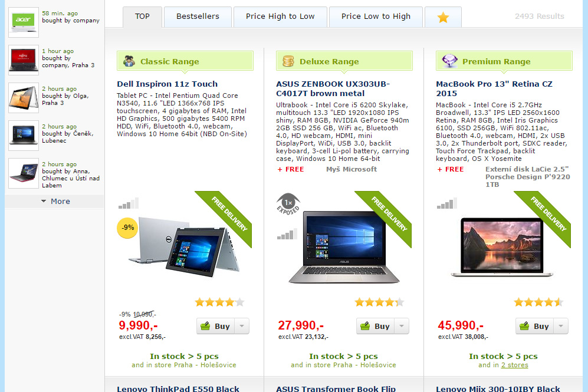The height and width of the screenshot is (392, 588).
Task: Open the Buy dropdown arrow for MacBook Pro
Action: coord(561,326)
